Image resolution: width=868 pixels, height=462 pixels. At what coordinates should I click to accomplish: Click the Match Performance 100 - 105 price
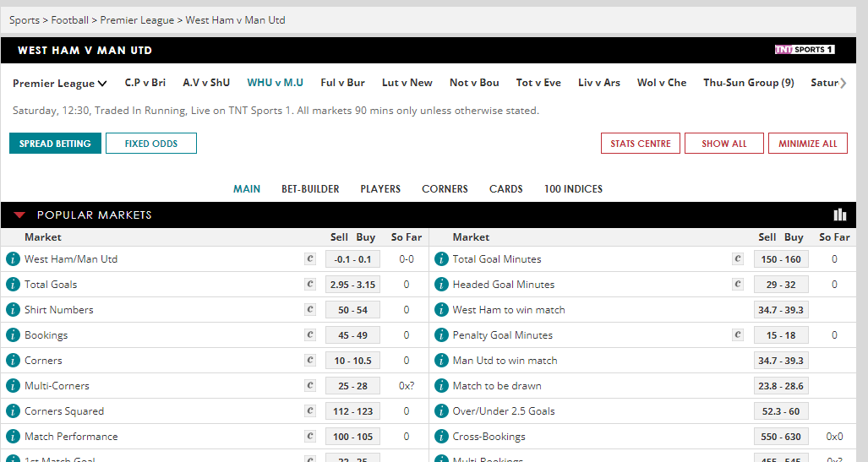point(352,437)
